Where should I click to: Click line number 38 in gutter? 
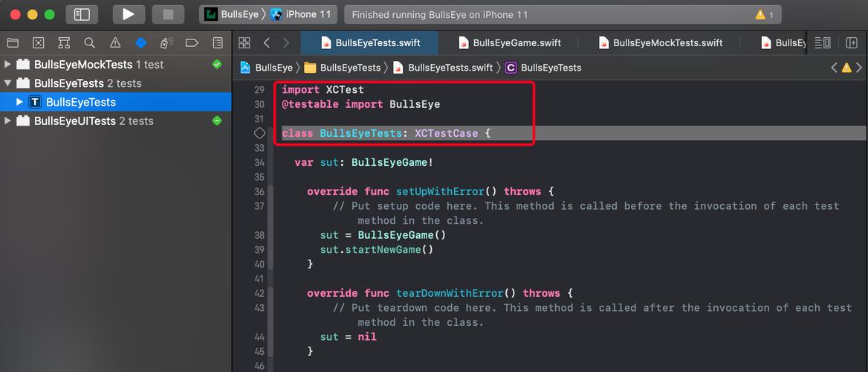(259, 235)
